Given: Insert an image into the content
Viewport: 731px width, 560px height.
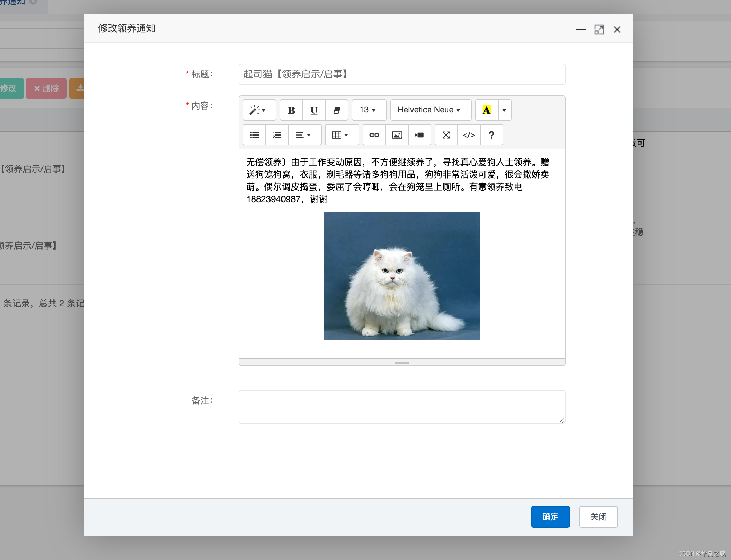Looking at the screenshot, I should click(x=397, y=135).
